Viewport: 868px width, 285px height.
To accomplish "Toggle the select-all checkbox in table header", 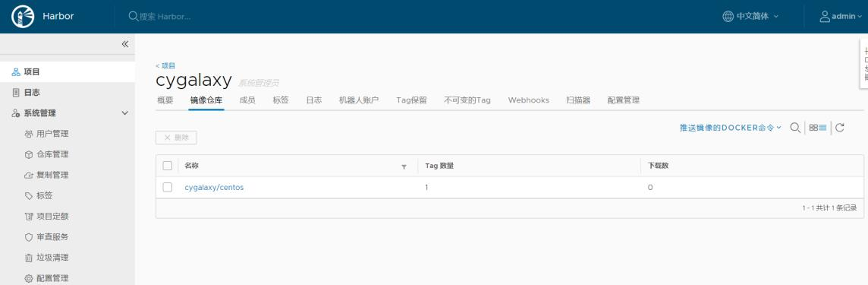I will tap(168, 166).
